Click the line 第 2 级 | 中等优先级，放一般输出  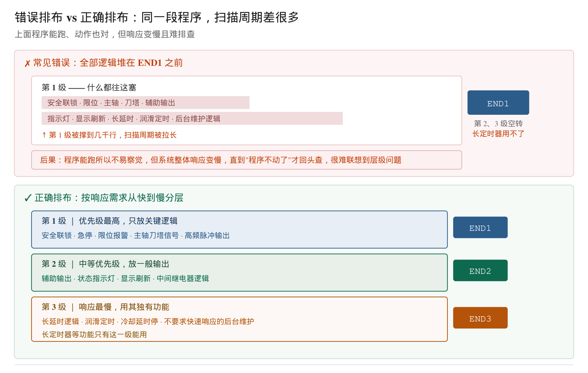[x=106, y=264]
